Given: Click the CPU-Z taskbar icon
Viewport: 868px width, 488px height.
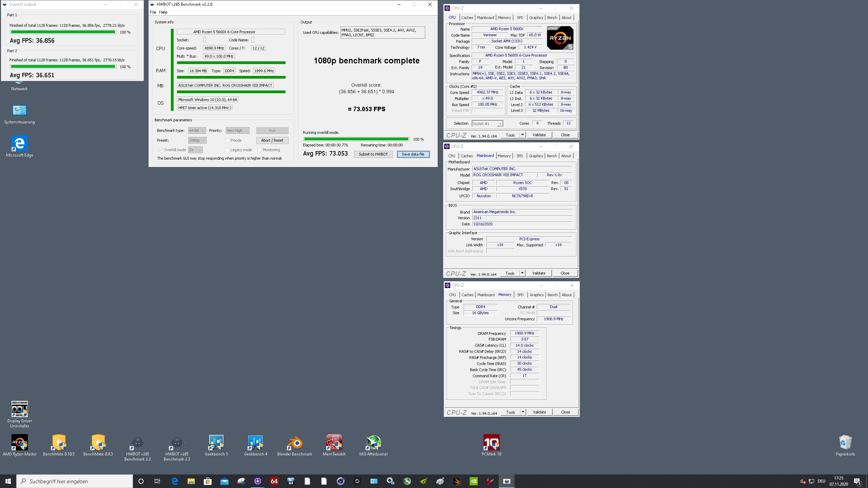Looking at the screenshot, I should [258, 481].
